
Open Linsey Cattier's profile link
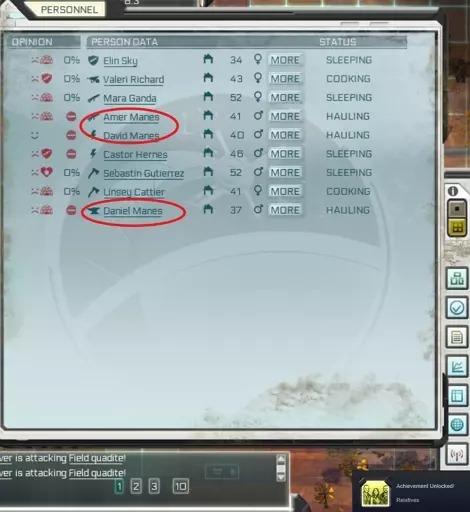tap(134, 192)
